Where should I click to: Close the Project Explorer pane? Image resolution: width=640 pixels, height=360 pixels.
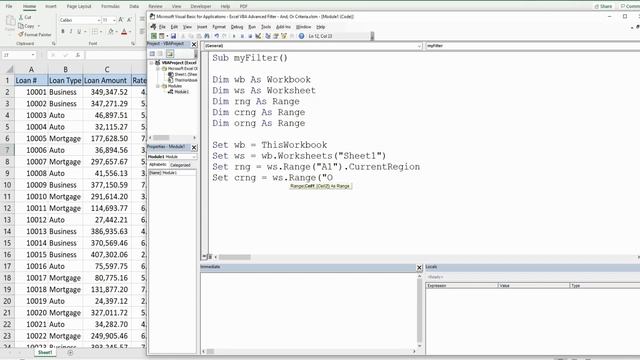click(194, 44)
